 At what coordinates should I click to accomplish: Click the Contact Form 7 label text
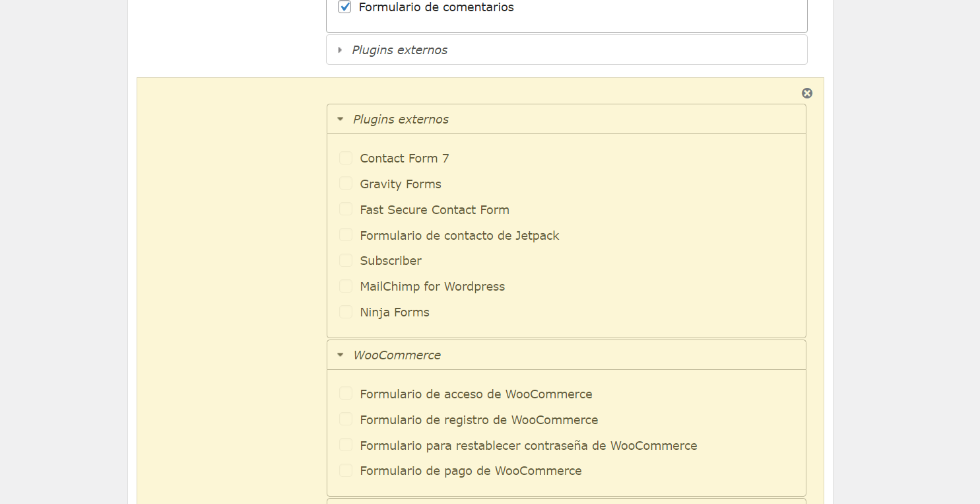[x=405, y=159]
